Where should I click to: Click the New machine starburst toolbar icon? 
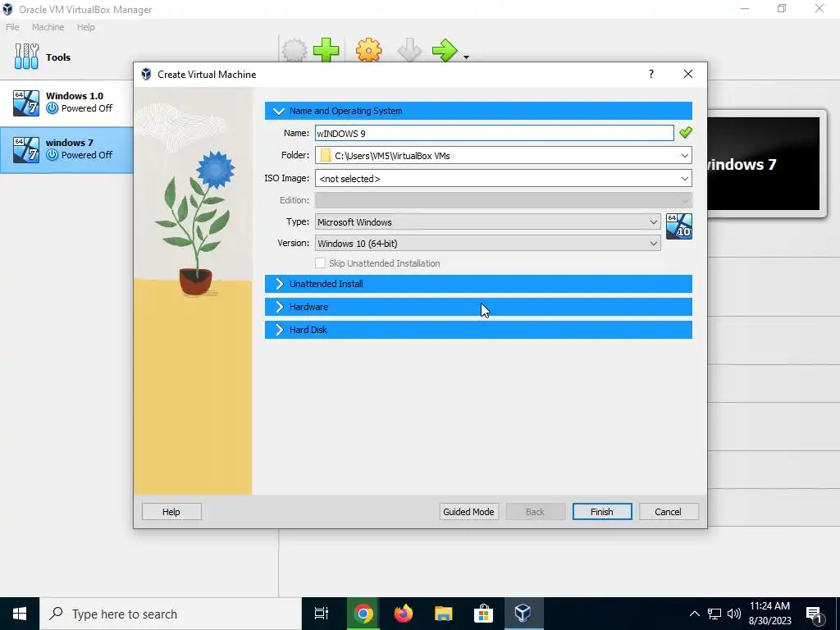point(294,50)
